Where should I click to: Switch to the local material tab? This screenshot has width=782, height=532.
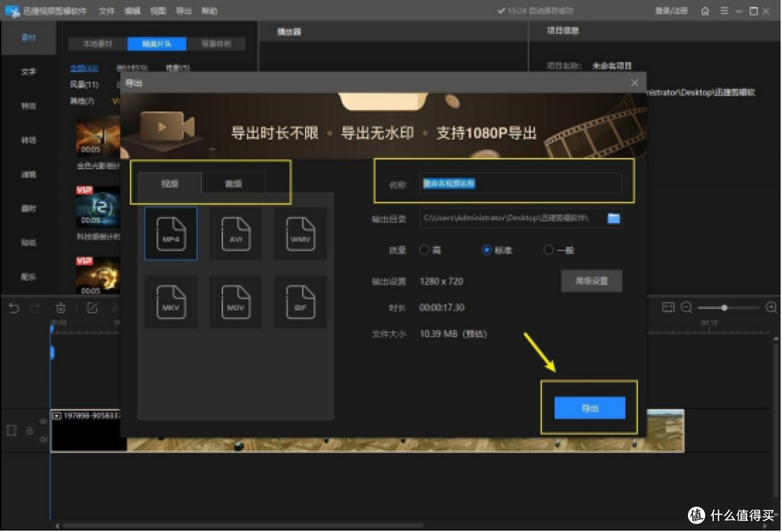click(x=98, y=44)
